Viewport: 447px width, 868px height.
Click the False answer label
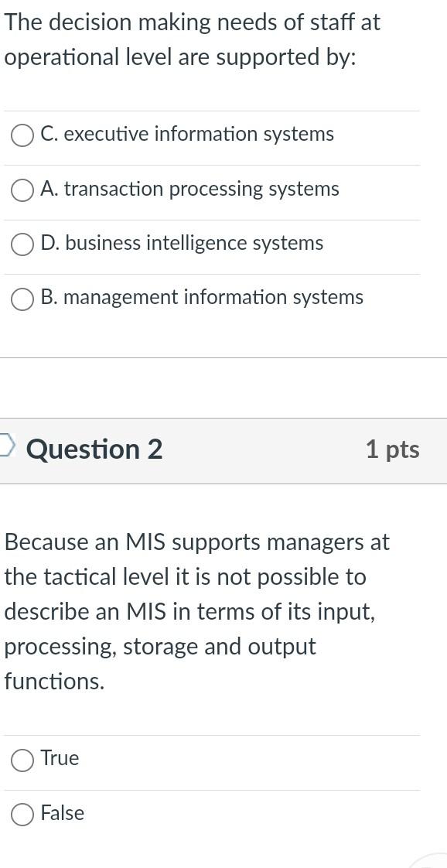[x=63, y=813]
